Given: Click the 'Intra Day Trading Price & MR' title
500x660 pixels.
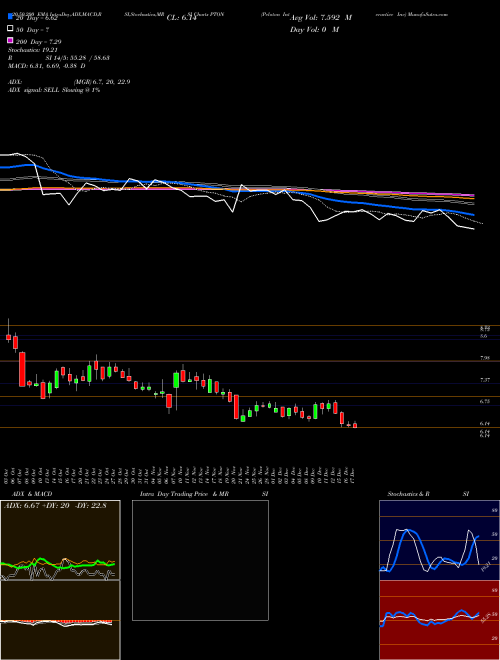Looking at the screenshot, I should coord(184,494).
